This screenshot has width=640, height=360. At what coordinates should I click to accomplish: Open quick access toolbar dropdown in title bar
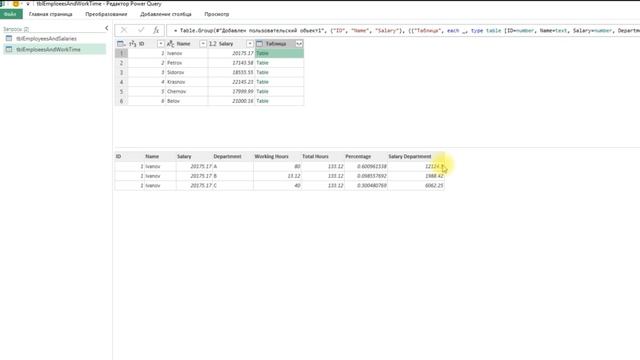tap(28, 4)
